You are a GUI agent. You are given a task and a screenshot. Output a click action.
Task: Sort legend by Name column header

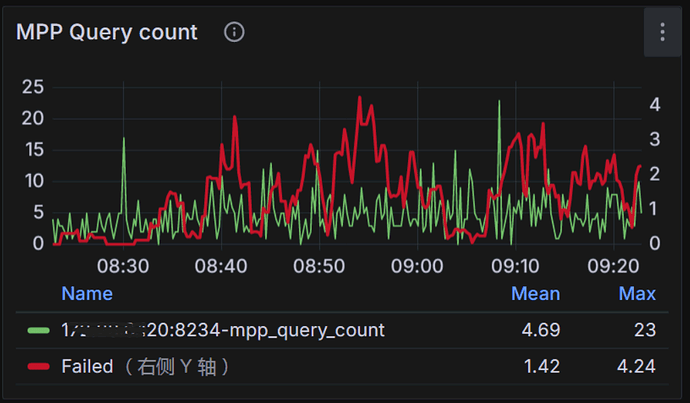point(87,293)
